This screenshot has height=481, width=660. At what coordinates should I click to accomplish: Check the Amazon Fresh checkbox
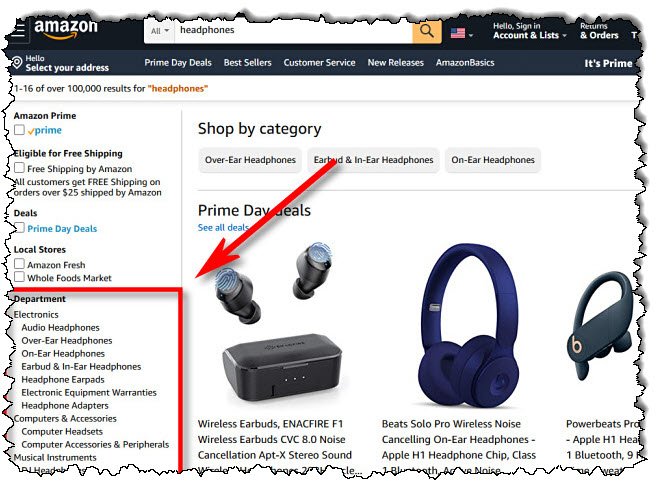coord(19,264)
